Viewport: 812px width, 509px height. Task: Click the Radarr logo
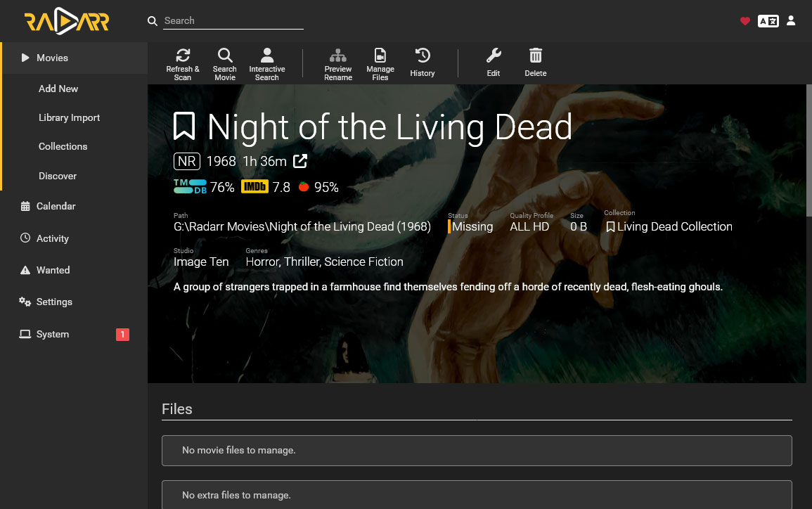click(66, 21)
